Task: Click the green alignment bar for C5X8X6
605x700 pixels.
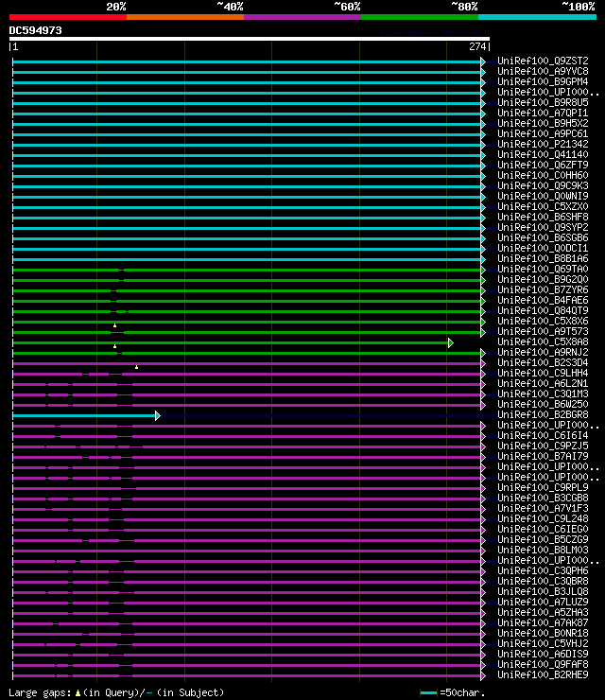Action: 247,322
